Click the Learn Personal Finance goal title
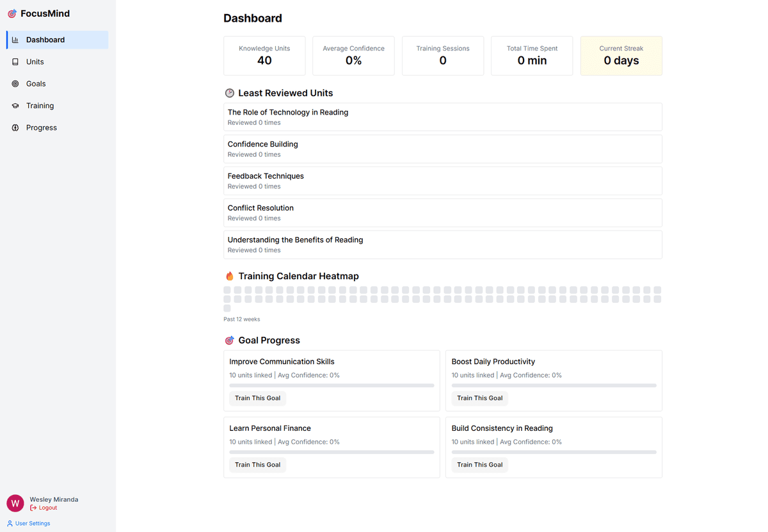This screenshot has height=532, width=768. tap(270, 428)
